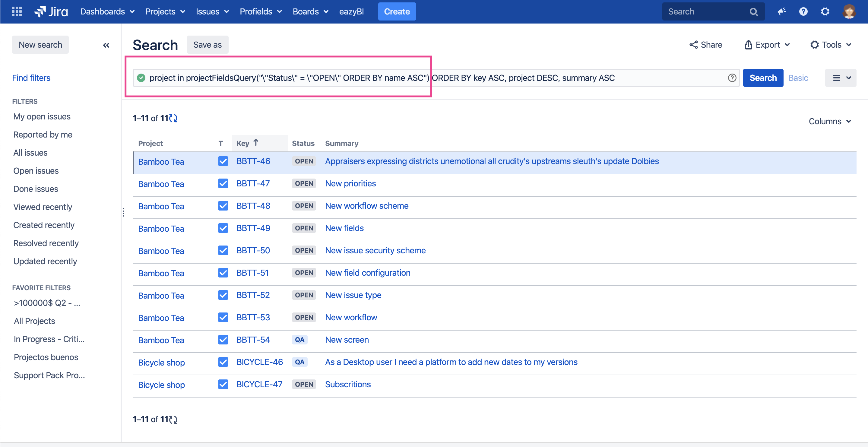Click issue type icon for BBTT-48
This screenshot has width=868, height=447.
click(223, 206)
